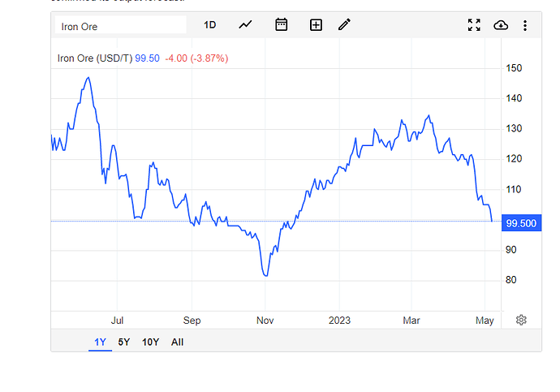The image size is (560, 392).
Task: Click the 120 price axis label
Action: point(514,158)
